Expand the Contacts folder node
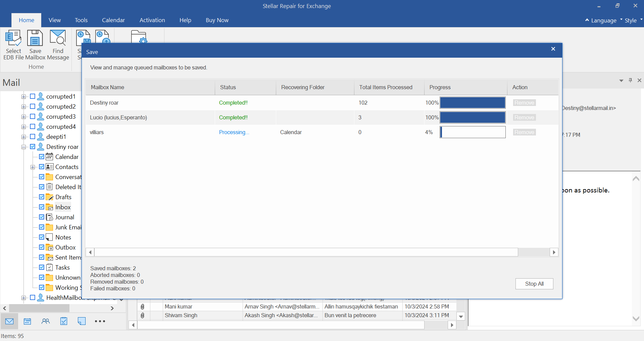 tap(33, 167)
